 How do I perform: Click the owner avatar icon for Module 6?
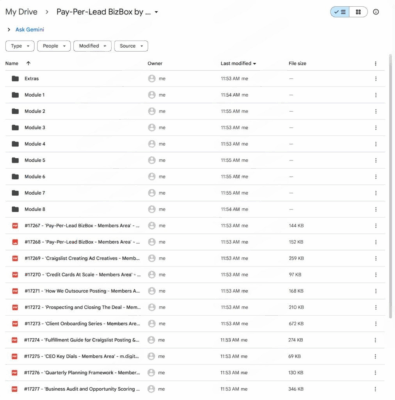(152, 177)
